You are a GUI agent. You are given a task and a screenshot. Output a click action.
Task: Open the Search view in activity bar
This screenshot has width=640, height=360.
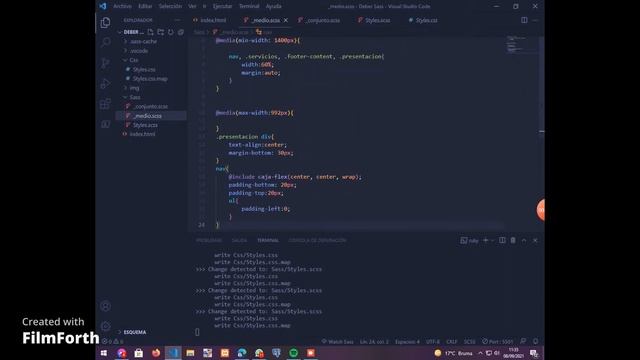105,42
